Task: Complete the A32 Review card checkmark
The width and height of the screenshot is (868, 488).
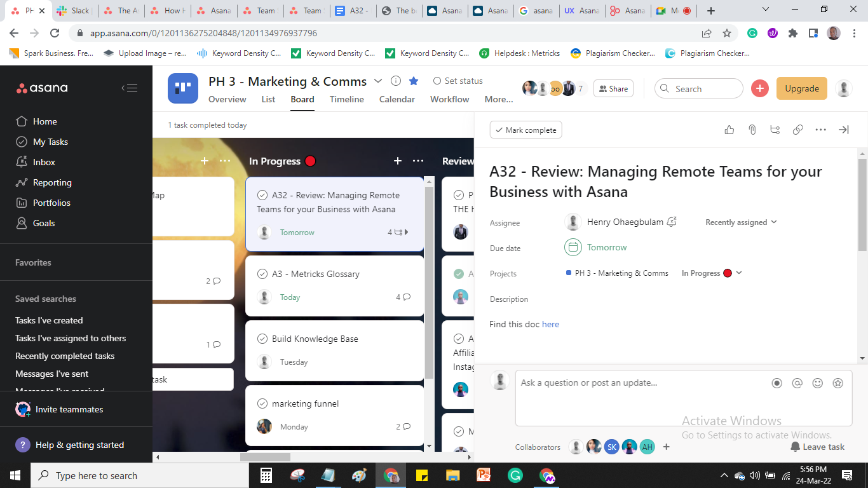Action: pos(262,195)
